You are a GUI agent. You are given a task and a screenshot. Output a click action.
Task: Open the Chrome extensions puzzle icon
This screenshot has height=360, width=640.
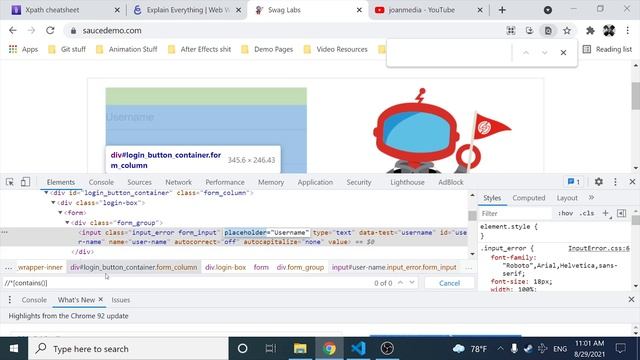[x=590, y=31]
